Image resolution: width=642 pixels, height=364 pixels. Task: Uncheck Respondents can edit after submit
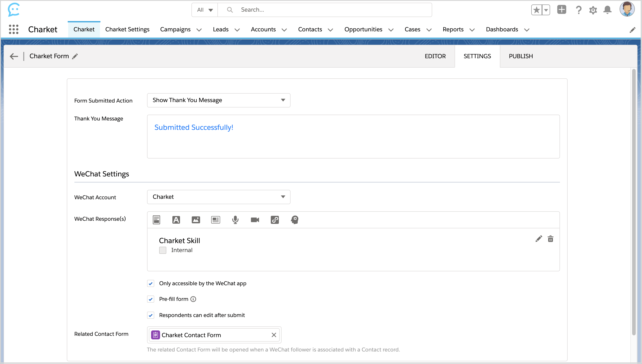(151, 315)
